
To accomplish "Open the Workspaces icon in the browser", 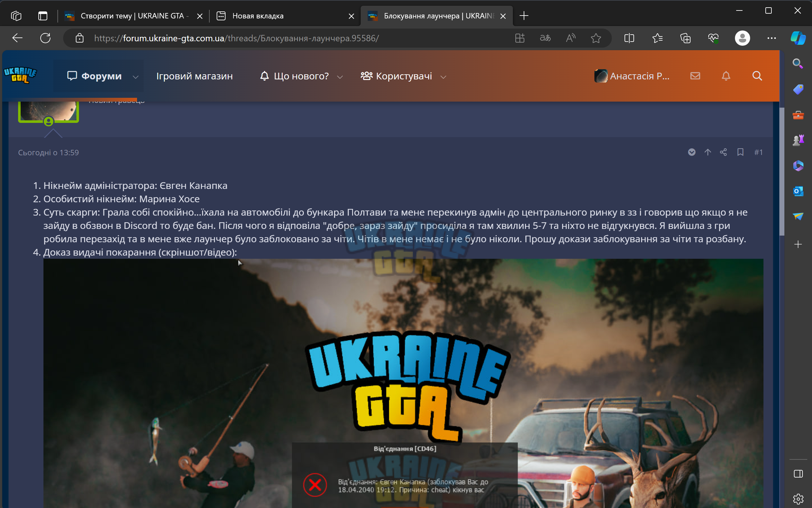I will pos(16,16).
